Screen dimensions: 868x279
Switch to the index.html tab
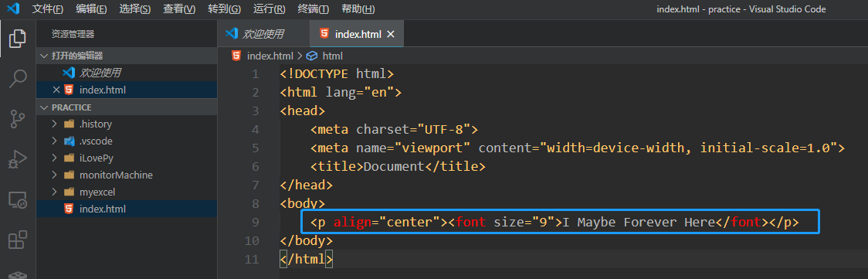pos(358,34)
